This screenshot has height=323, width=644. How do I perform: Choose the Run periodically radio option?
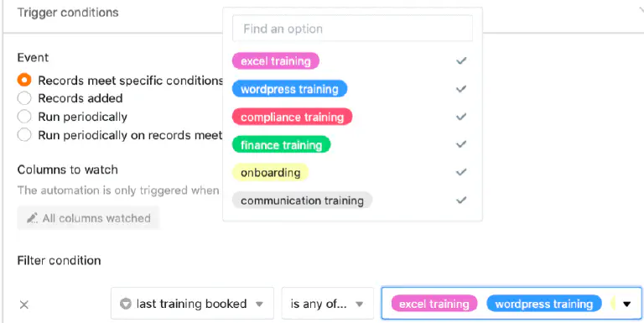pos(24,117)
